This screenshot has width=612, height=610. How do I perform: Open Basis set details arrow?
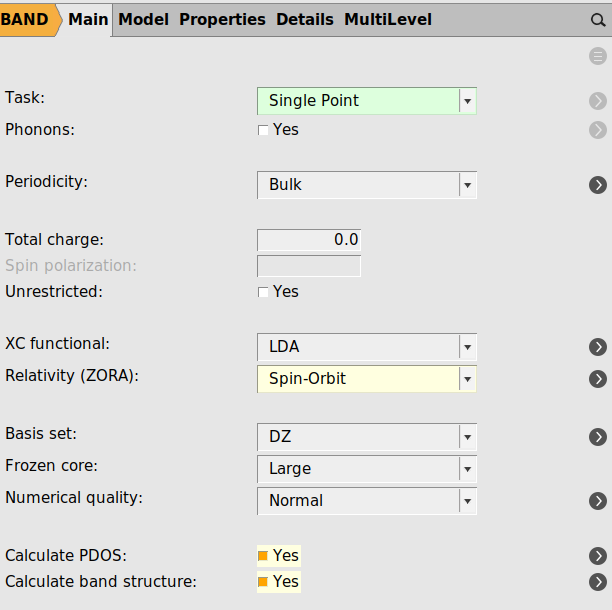[x=598, y=437]
